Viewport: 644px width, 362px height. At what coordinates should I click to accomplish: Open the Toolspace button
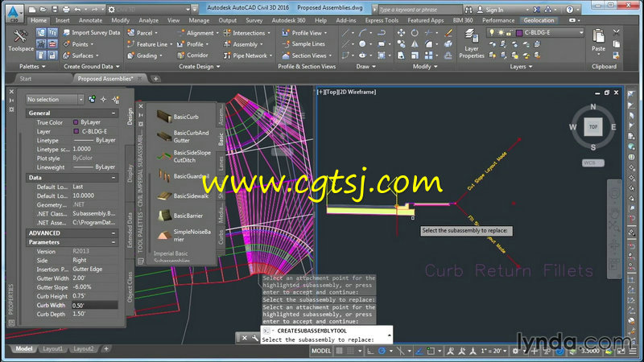[x=21, y=41]
